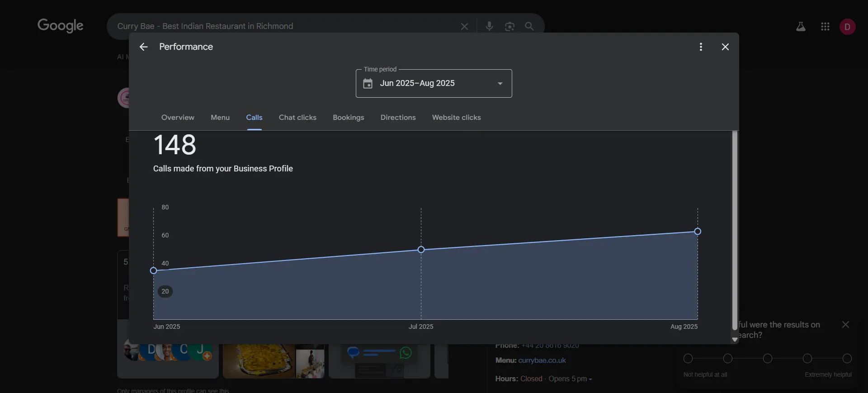Click the search by image camera icon
Screen dimensions: 868x393
click(x=509, y=27)
